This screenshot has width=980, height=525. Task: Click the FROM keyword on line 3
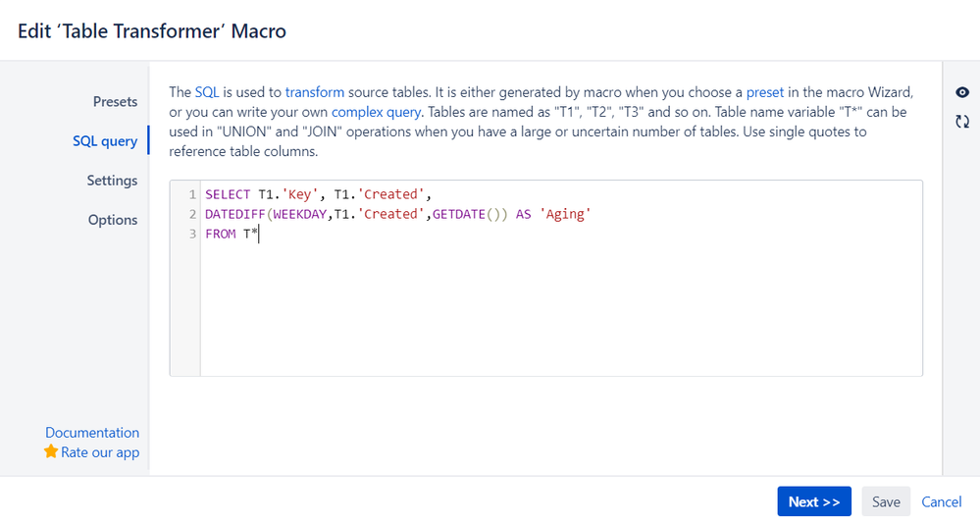tap(221, 234)
